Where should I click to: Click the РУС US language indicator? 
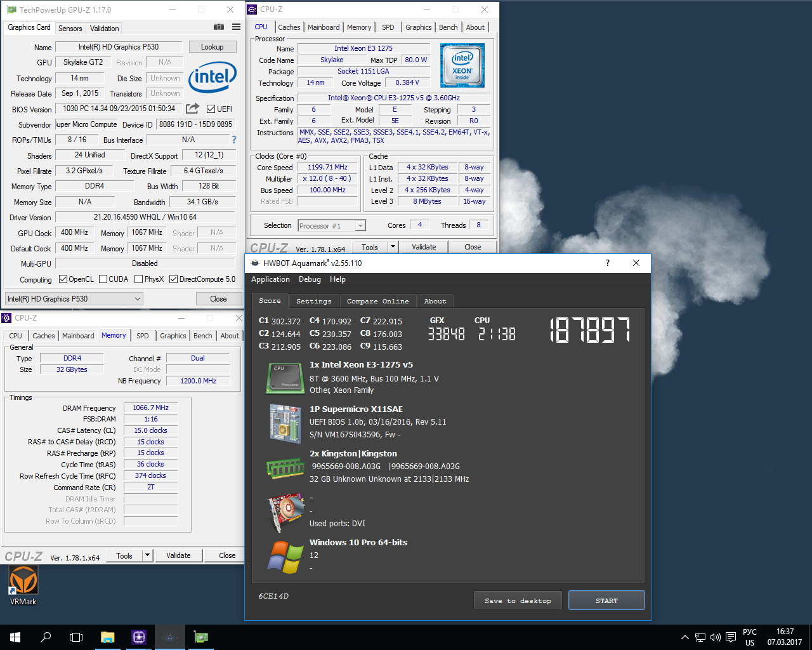pos(750,637)
